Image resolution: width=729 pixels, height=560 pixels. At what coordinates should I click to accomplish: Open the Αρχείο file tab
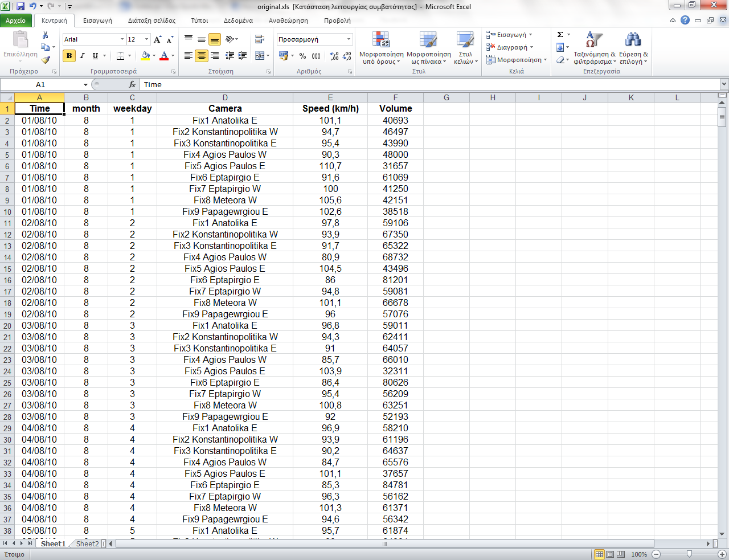click(x=16, y=20)
